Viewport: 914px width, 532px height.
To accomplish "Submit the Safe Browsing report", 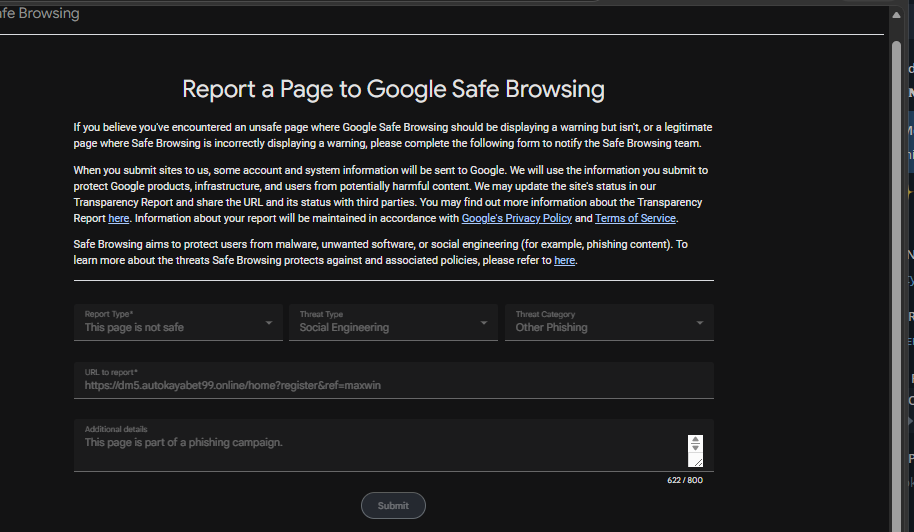I will pos(393,506).
